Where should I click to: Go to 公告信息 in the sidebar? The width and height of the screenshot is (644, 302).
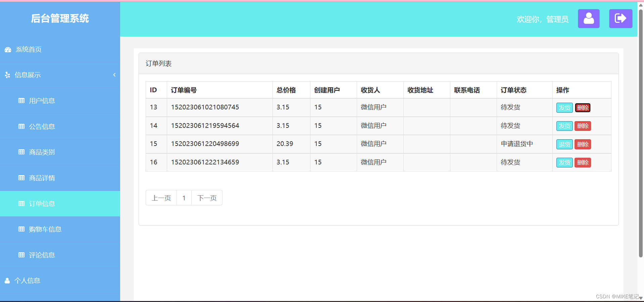point(60,127)
